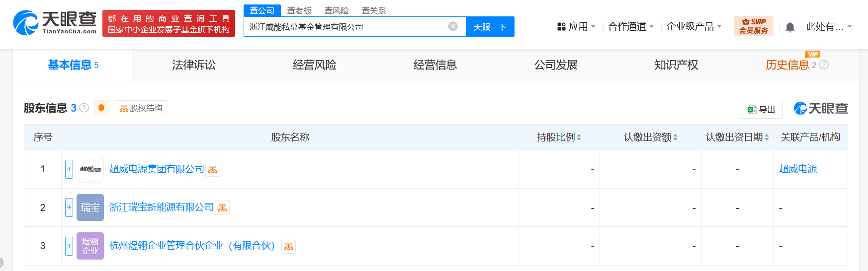Viewport: 868px width, 271px height.
Task: Click the 天眼一下 search button
Action: pyautogui.click(x=490, y=27)
